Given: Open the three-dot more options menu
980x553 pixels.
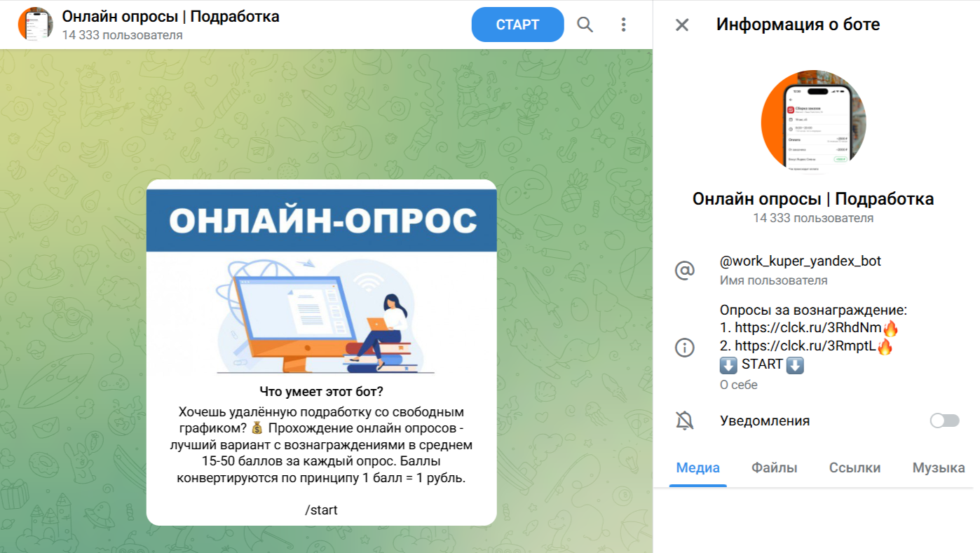Looking at the screenshot, I should click(x=623, y=25).
